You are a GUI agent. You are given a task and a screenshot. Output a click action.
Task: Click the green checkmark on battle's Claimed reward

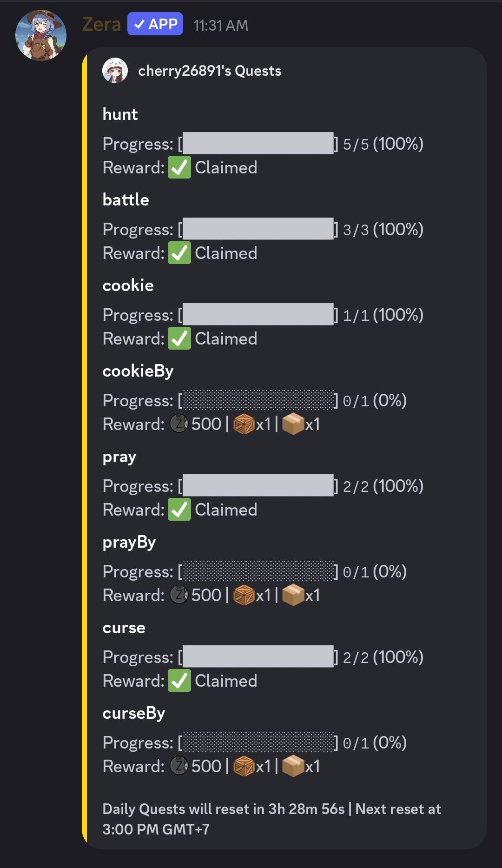click(x=179, y=252)
